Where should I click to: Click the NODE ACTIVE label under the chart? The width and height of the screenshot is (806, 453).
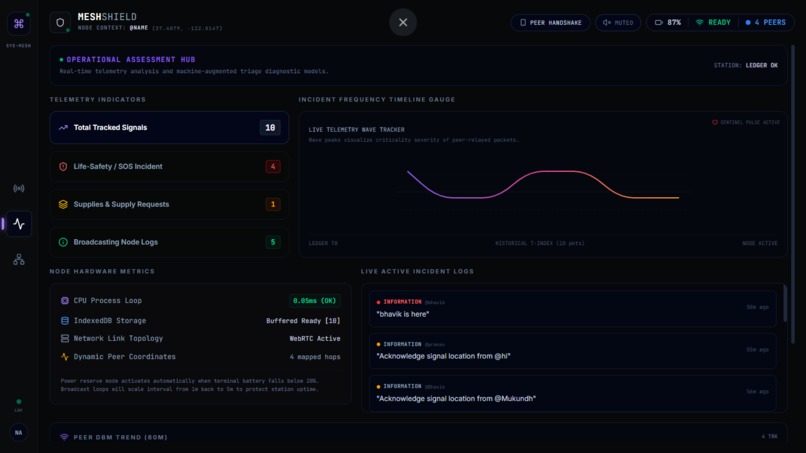point(760,243)
